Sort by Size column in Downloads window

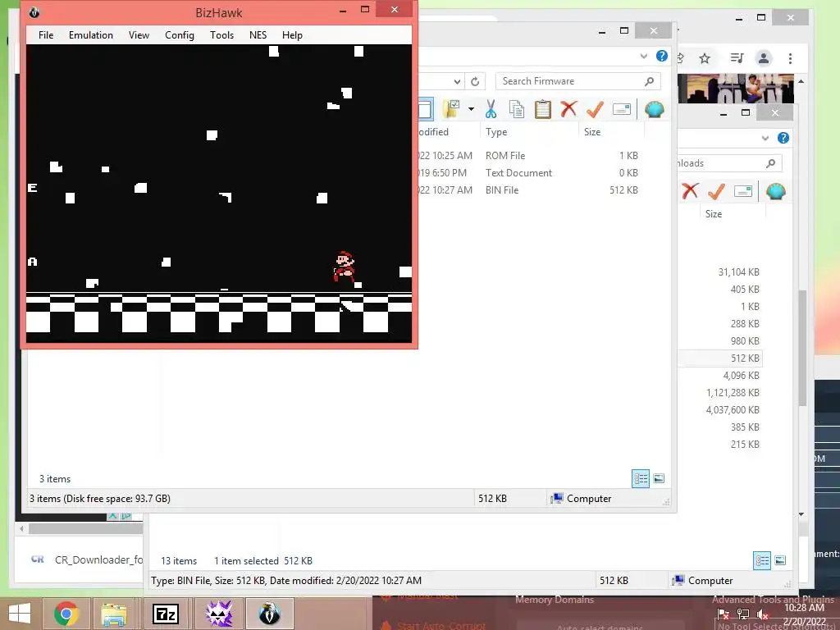pos(714,214)
